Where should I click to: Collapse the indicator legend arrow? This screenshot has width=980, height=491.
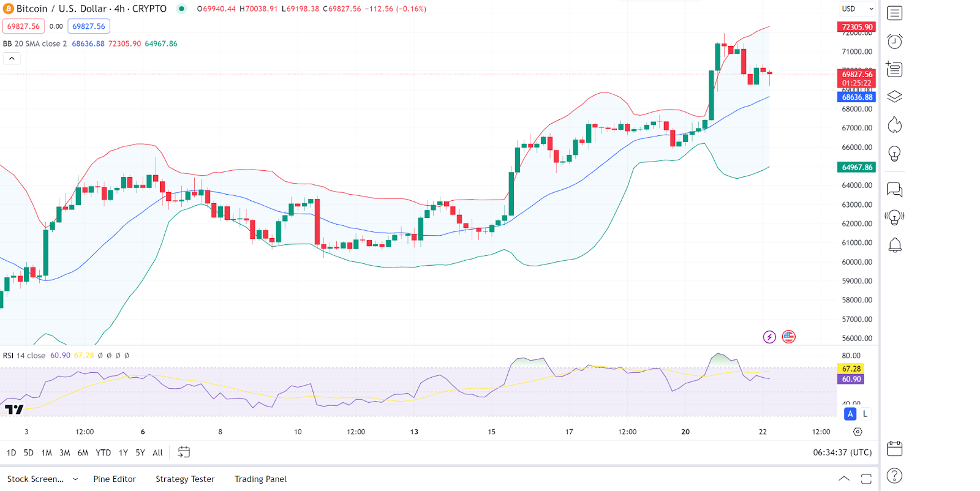pyautogui.click(x=12, y=58)
